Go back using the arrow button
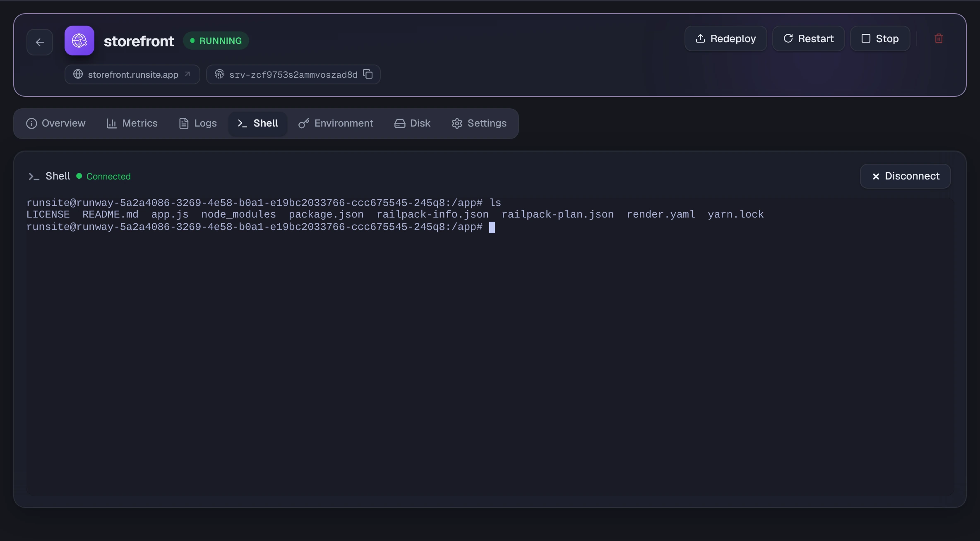980x541 pixels. [40, 42]
